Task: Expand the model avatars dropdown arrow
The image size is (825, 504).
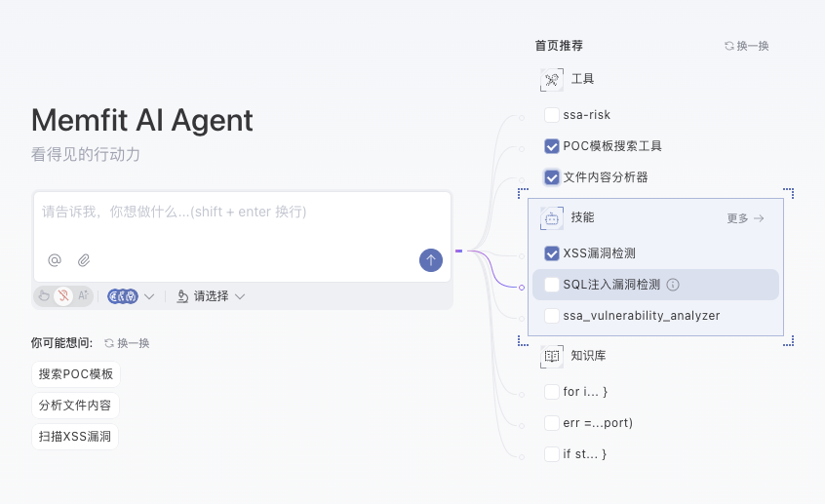Action: [x=149, y=296]
